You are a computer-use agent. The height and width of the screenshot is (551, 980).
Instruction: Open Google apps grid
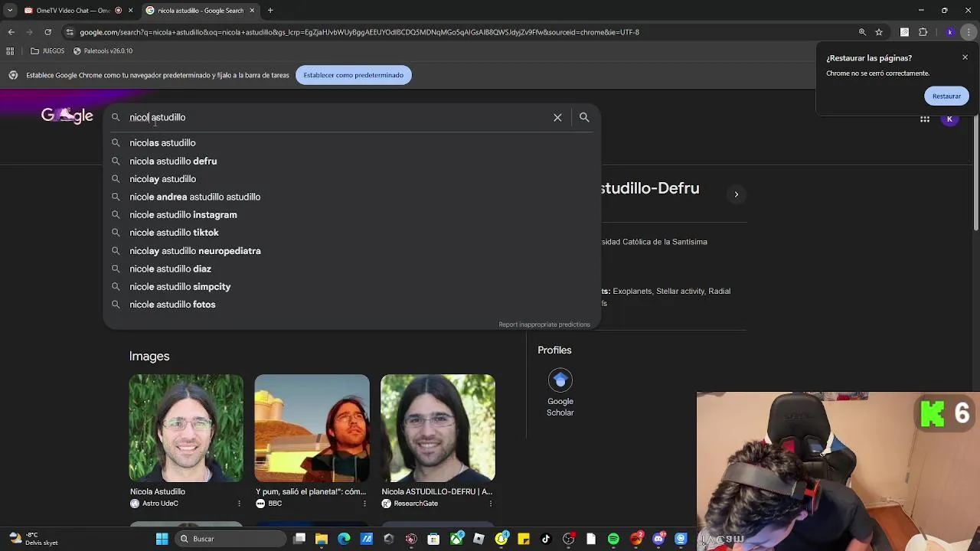point(925,119)
